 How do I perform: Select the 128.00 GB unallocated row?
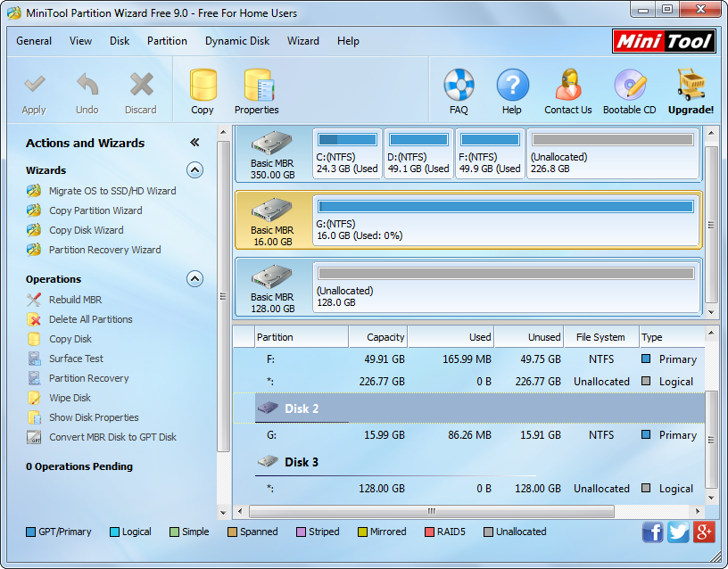(469, 488)
